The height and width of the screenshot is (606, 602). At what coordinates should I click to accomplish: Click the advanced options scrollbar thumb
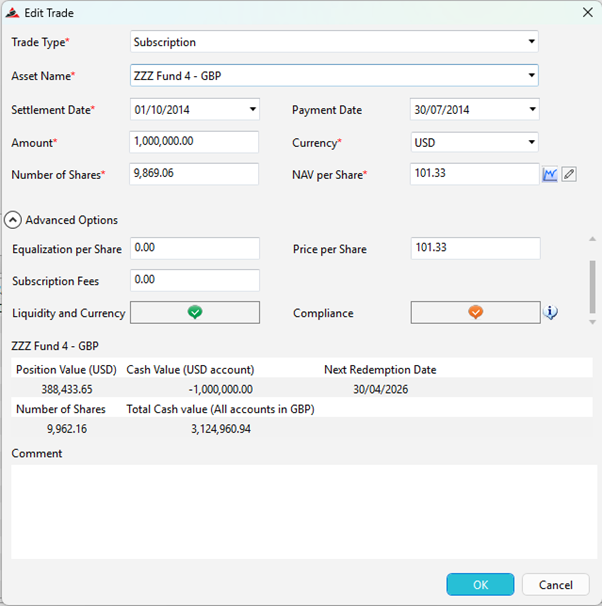(592, 287)
